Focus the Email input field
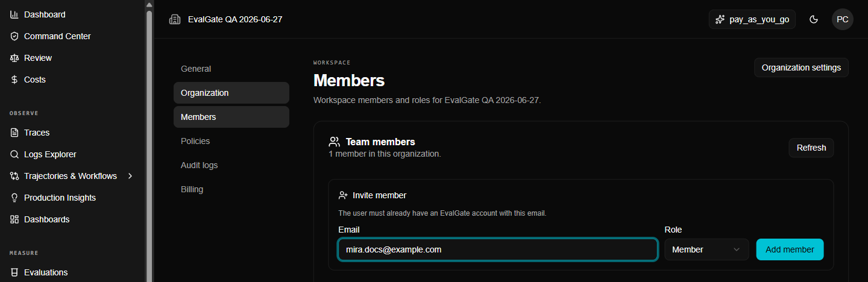Image resolution: width=868 pixels, height=282 pixels. [x=498, y=249]
